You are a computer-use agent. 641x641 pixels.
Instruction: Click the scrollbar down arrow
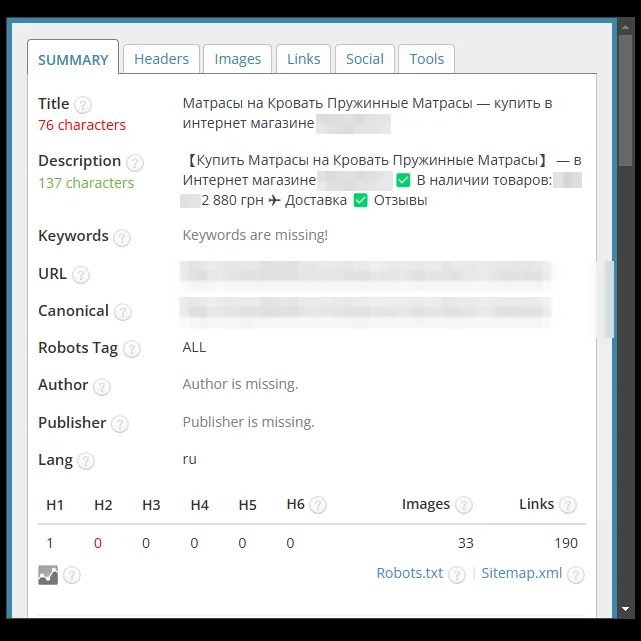click(625, 609)
